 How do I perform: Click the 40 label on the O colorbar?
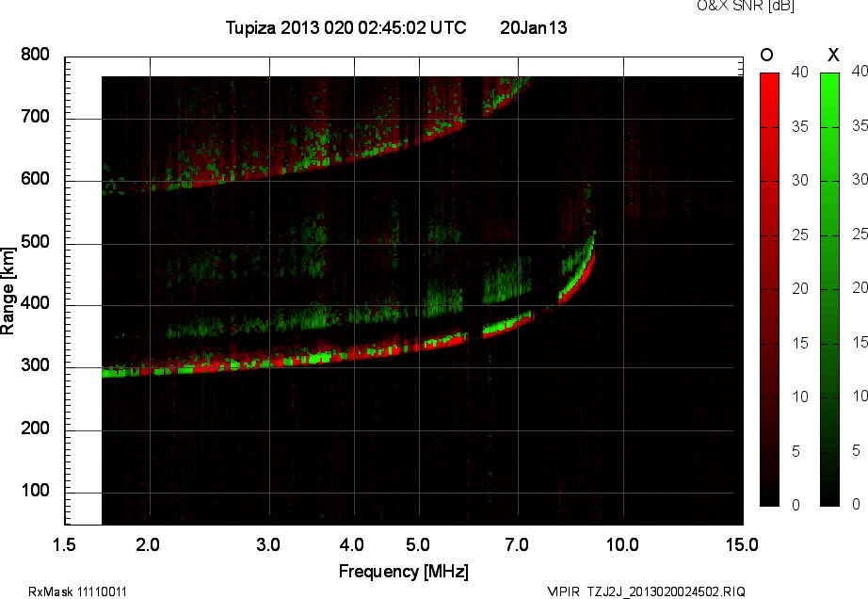tap(799, 72)
